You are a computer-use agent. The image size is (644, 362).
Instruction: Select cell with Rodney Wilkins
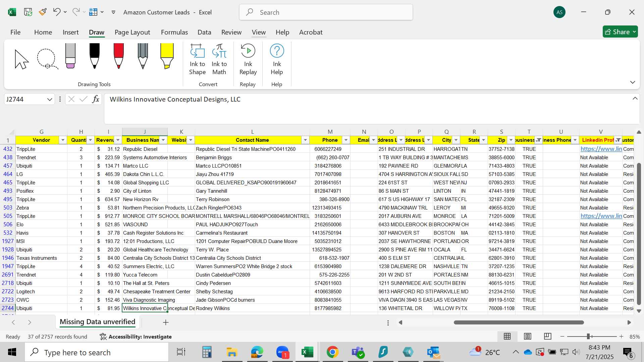252,308
